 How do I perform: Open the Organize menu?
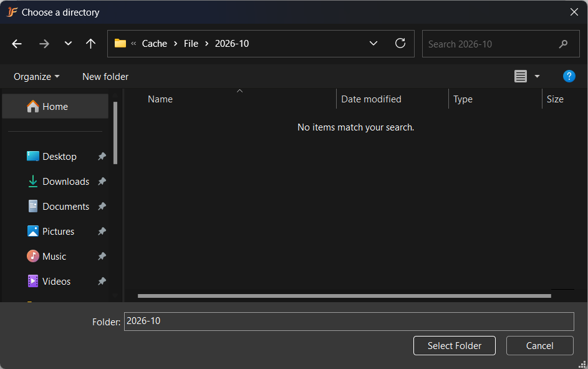[36, 77]
